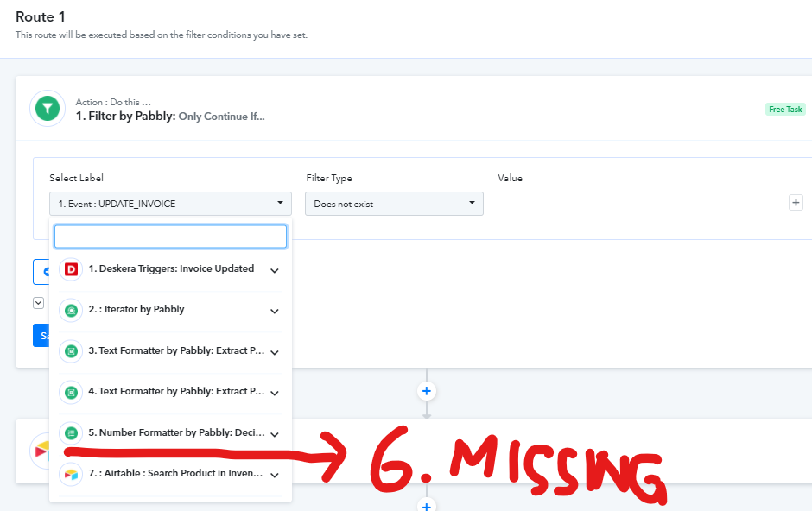This screenshot has width=812, height=511.
Task: Expand '5. Number Formatter by Pabbly' chevron
Action: (x=275, y=434)
